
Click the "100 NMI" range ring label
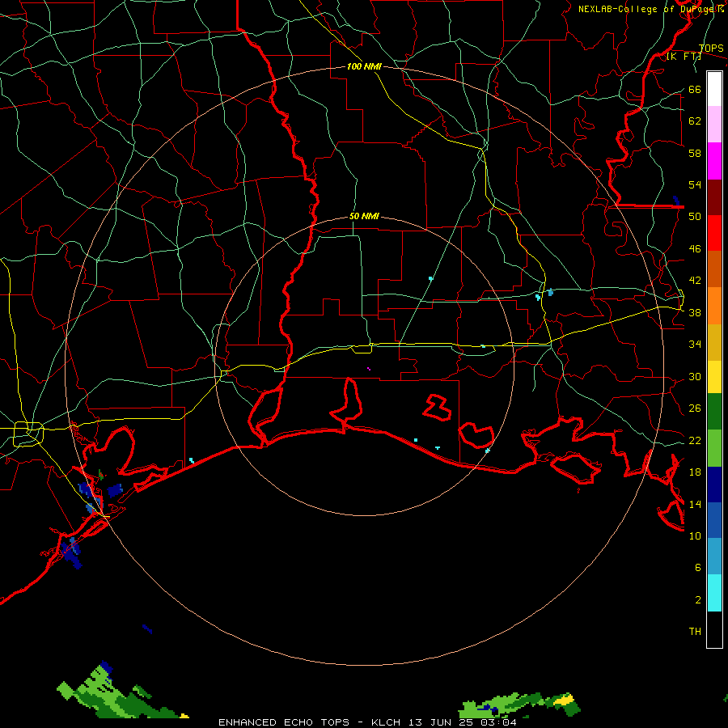pyautogui.click(x=364, y=66)
